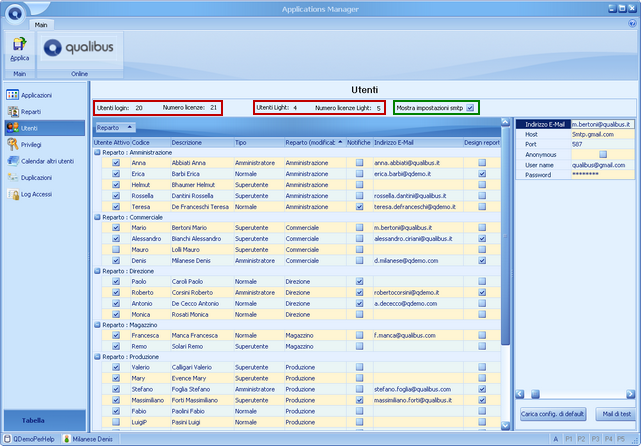This screenshot has width=641, height=446.
Task: Toggle Notifiche checkbox for Massimiliano
Action: tap(359, 400)
